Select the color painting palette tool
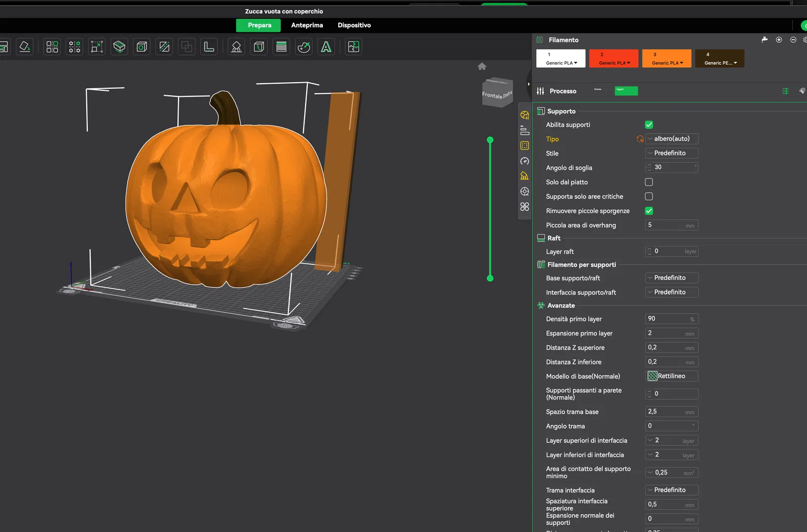This screenshot has width=807, height=532. coord(304,47)
